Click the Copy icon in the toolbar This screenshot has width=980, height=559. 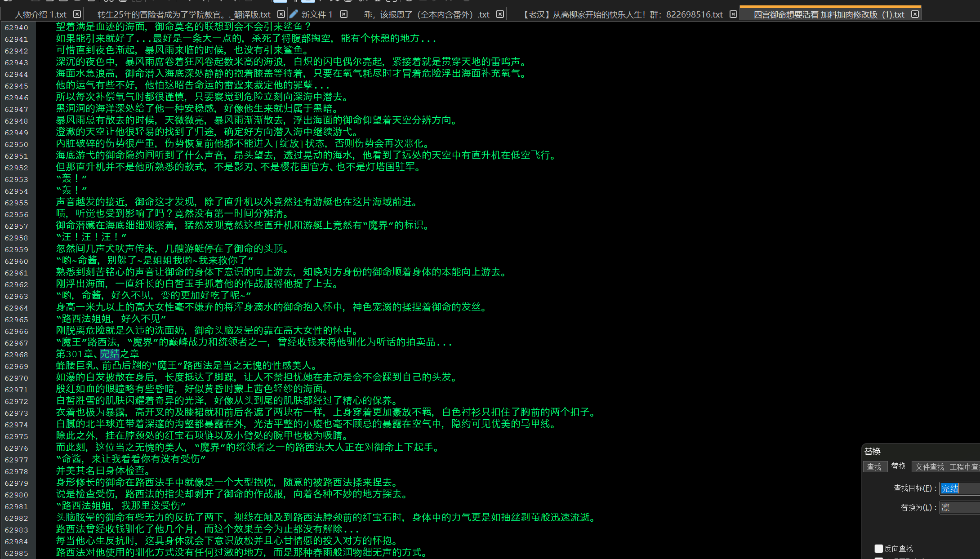(x=123, y=2)
